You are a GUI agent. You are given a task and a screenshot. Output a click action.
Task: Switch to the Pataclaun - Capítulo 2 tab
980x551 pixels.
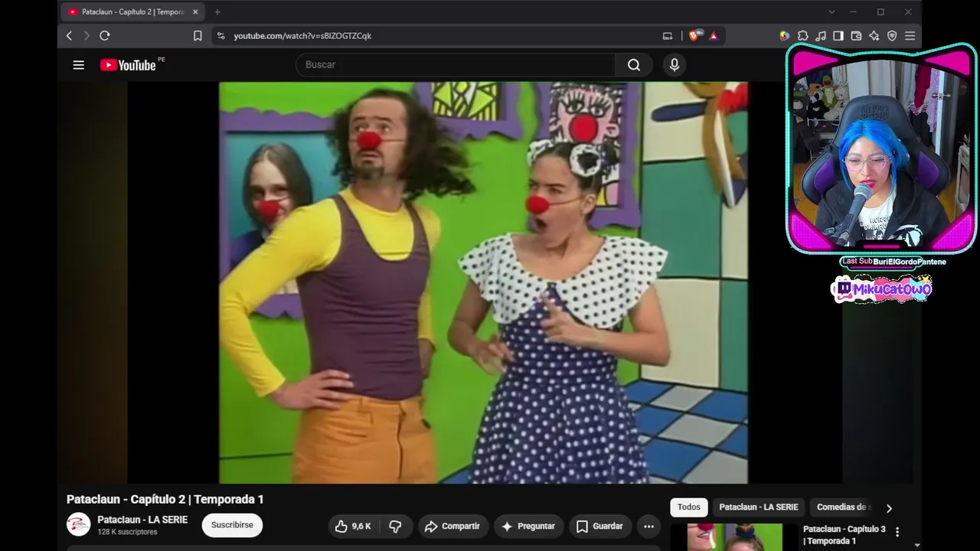click(132, 12)
